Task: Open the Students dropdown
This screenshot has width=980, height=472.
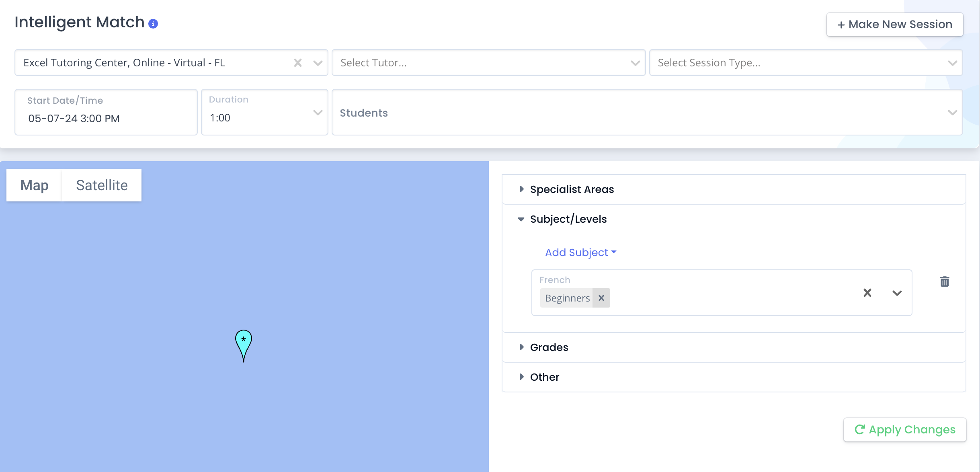Action: coord(647,112)
